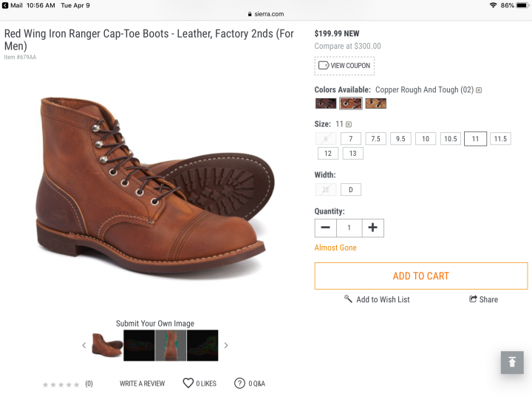
Task: Open the VIEW COUPON button
Action: coord(344,66)
